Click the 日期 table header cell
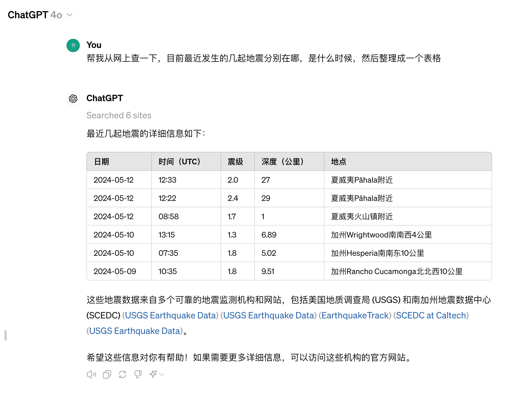Viewport: 532px width, 419px height. tap(101, 161)
